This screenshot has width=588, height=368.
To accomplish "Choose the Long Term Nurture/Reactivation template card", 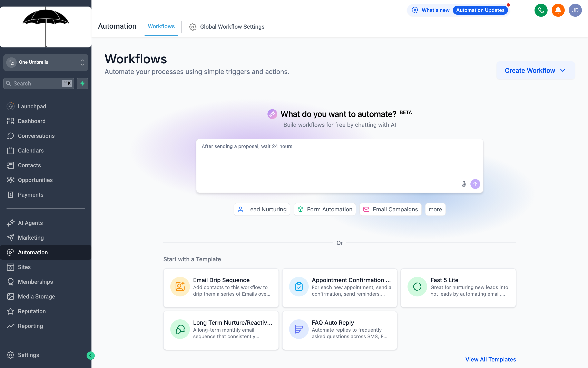I will [x=221, y=330].
